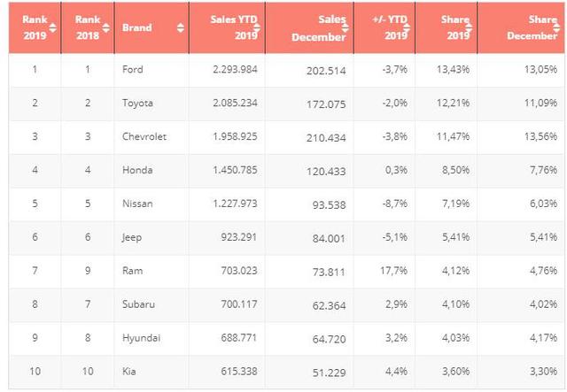Select the Nissan brand cell
Screen dimensions: 567x392
tap(137, 204)
